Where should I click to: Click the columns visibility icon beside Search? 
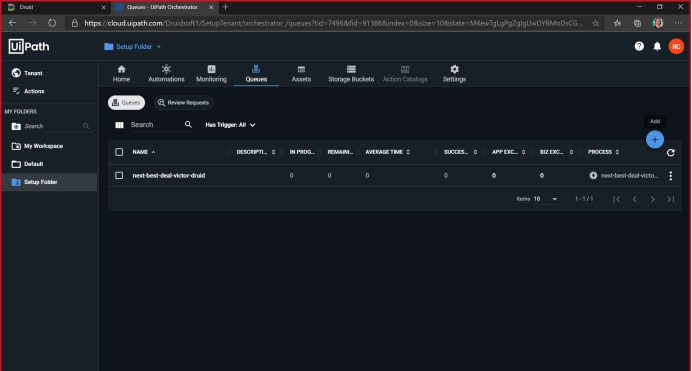tap(119, 125)
